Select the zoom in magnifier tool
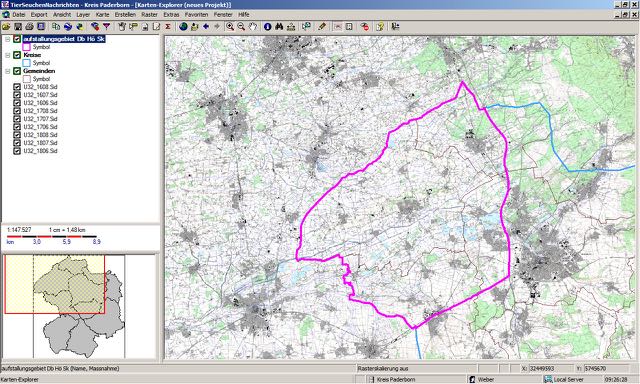 (x=230, y=27)
